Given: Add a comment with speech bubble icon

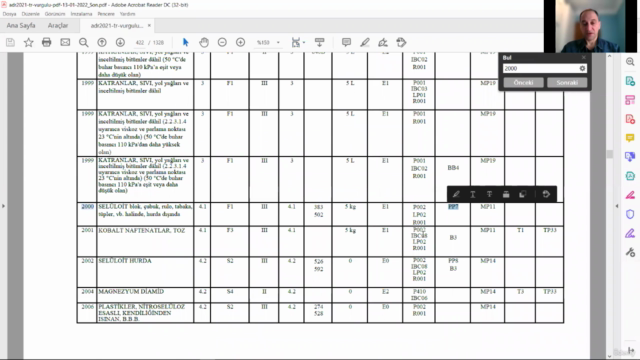Looking at the screenshot, I should click(x=347, y=42).
